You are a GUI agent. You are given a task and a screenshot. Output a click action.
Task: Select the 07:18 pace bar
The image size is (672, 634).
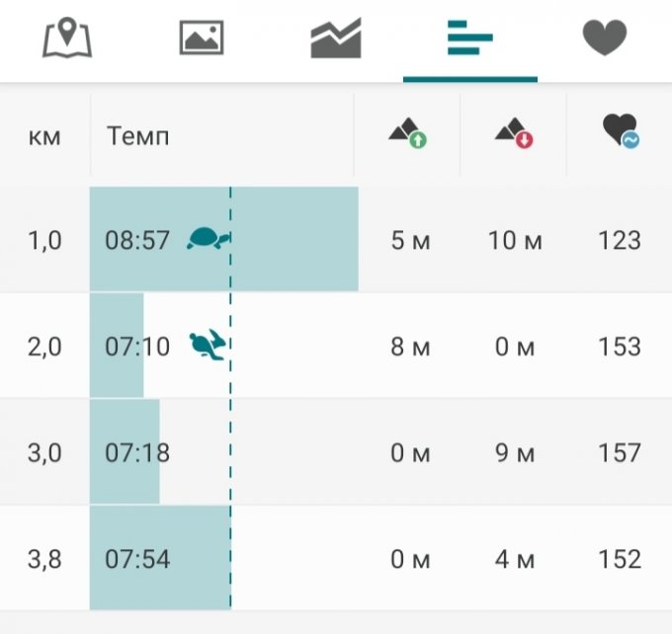coord(125,453)
